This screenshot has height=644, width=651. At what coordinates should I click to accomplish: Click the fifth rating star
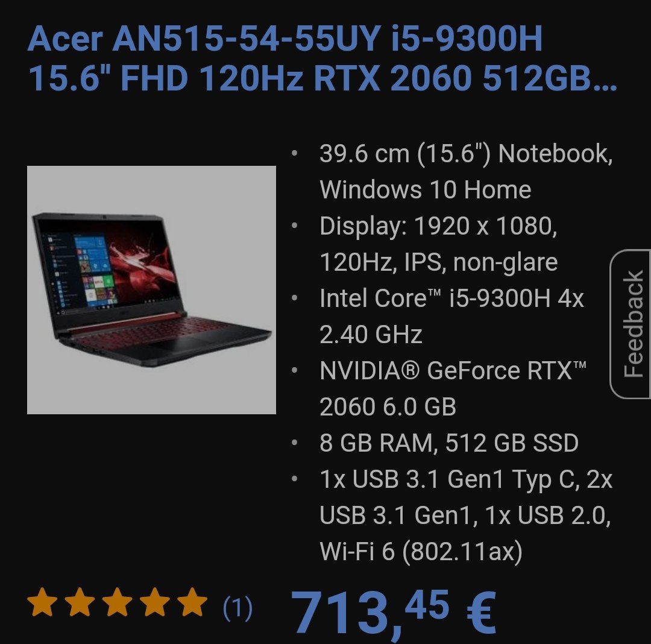click(x=192, y=602)
